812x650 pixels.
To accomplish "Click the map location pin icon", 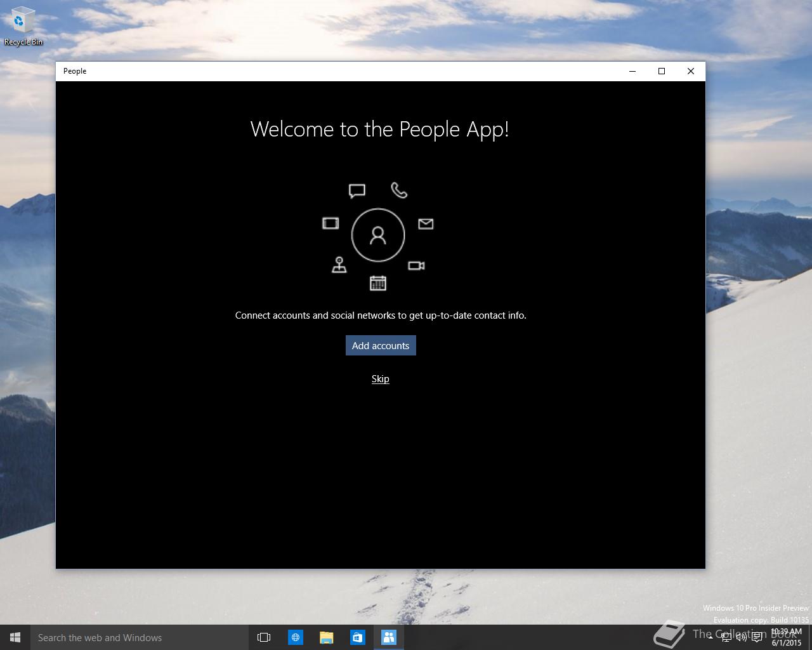I will tap(339, 265).
